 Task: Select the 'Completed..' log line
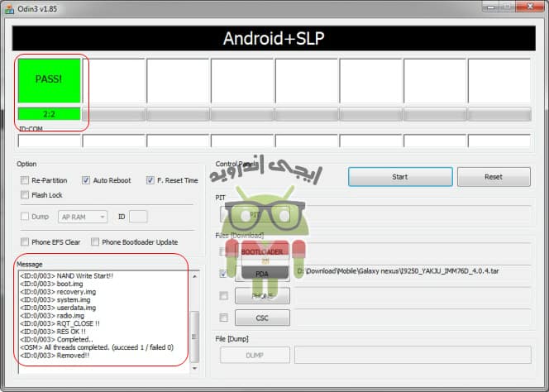pos(56,339)
